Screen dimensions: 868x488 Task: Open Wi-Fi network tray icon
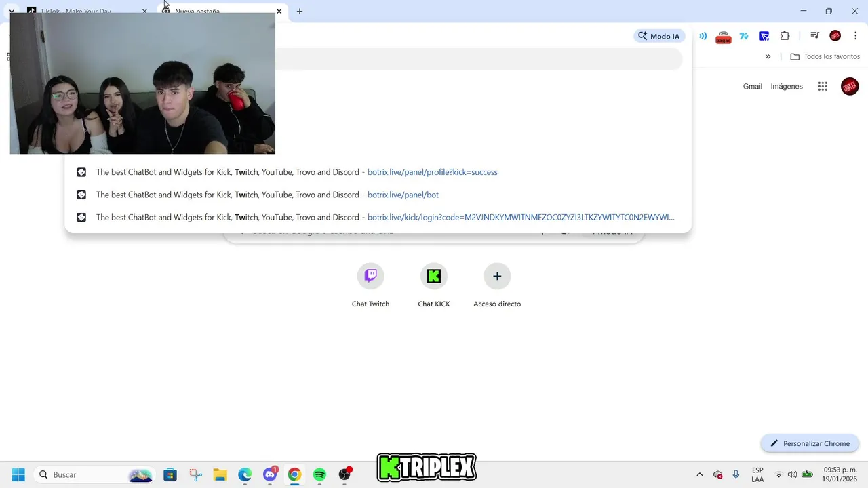778,474
